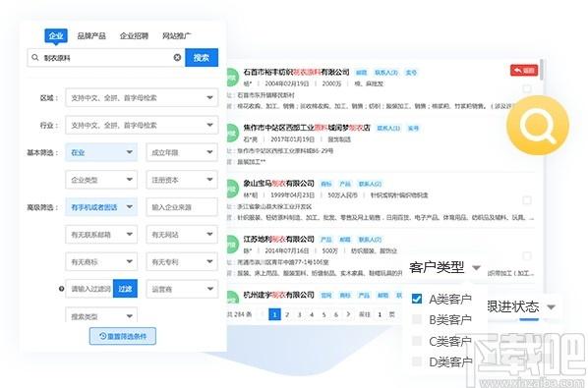The image size is (588, 388).
Task: Click the 重置筛选条件 button
Action: coord(123,336)
